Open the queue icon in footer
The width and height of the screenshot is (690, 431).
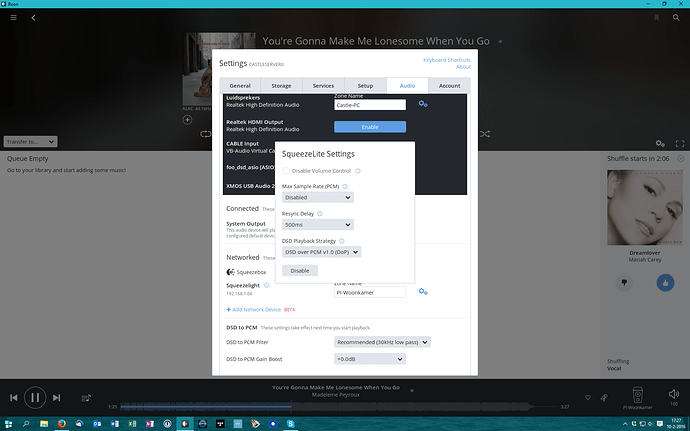[x=86, y=398]
